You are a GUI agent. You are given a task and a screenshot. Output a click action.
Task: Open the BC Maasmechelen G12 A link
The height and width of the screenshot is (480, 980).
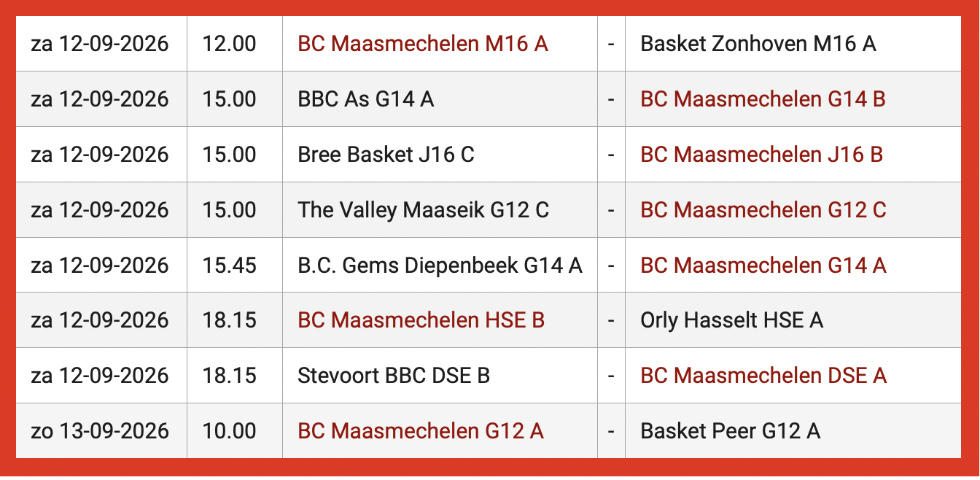(421, 431)
